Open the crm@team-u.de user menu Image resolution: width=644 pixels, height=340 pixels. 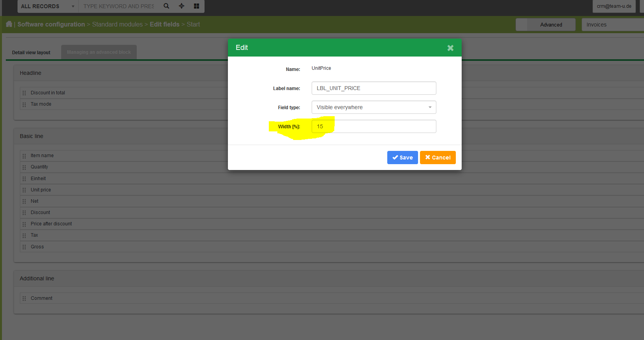pyautogui.click(x=614, y=6)
